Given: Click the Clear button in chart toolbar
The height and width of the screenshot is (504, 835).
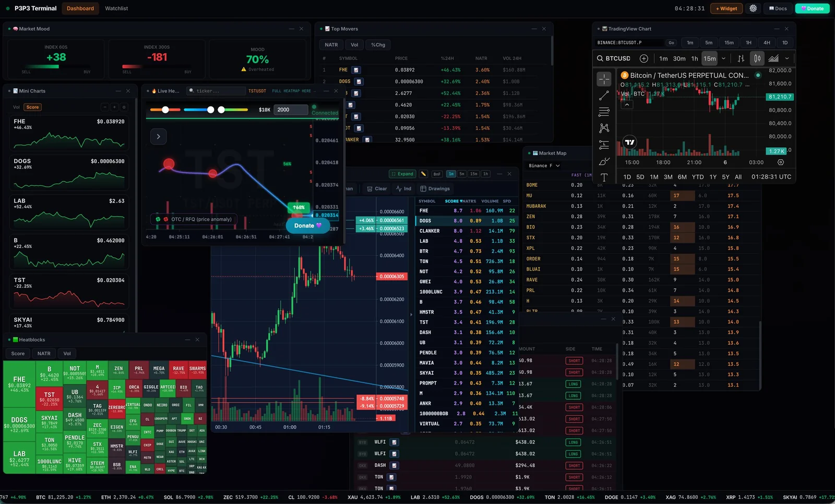Looking at the screenshot, I should click(377, 189).
